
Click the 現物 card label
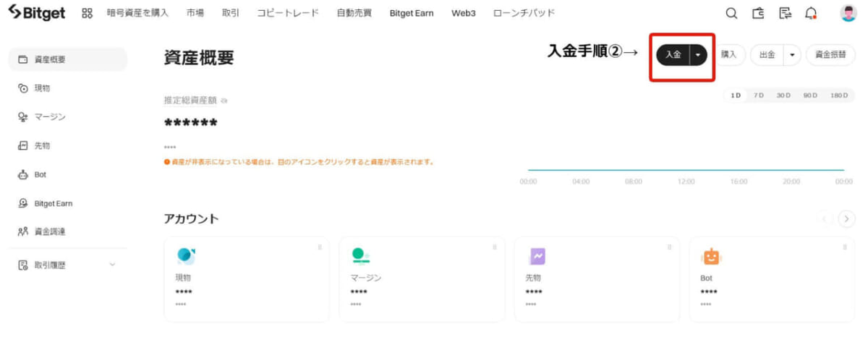pyautogui.click(x=183, y=278)
